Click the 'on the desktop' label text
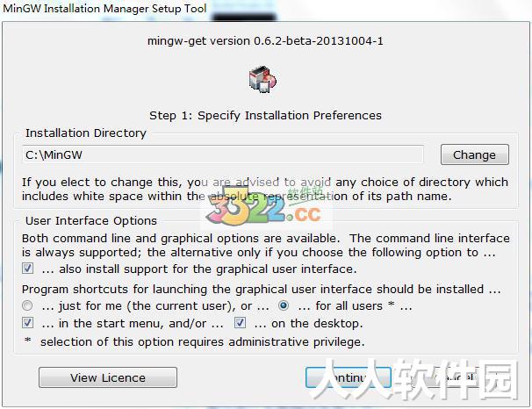Image resolution: width=532 pixels, height=409 pixels. (x=308, y=324)
